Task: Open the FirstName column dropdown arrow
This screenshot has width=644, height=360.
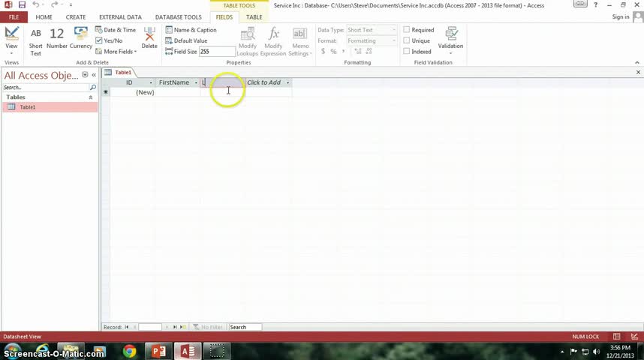Action: tap(196, 82)
